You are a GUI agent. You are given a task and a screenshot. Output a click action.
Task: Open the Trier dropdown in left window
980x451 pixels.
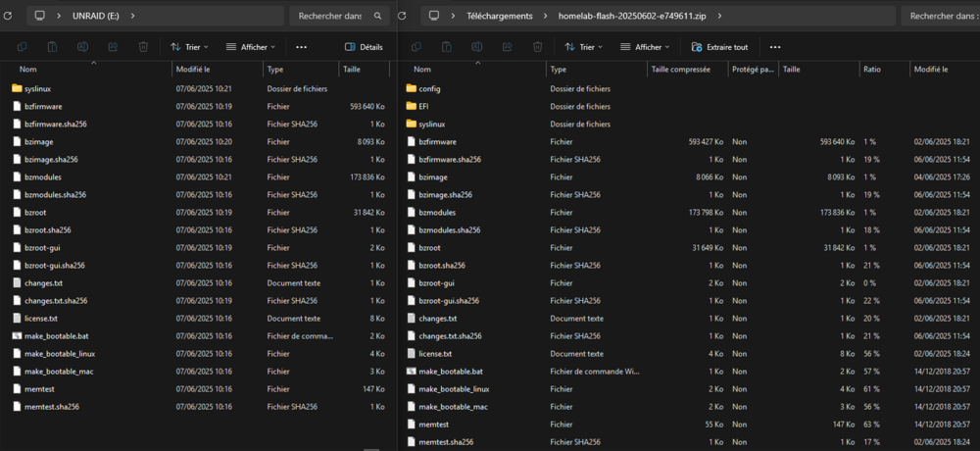click(189, 47)
